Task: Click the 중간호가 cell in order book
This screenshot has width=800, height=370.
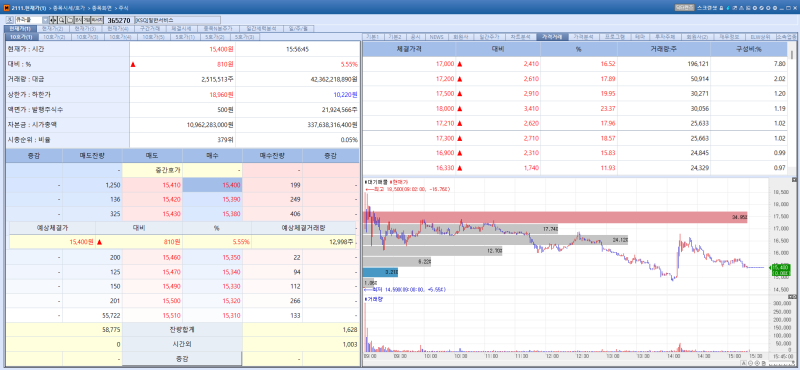Action: pos(152,170)
